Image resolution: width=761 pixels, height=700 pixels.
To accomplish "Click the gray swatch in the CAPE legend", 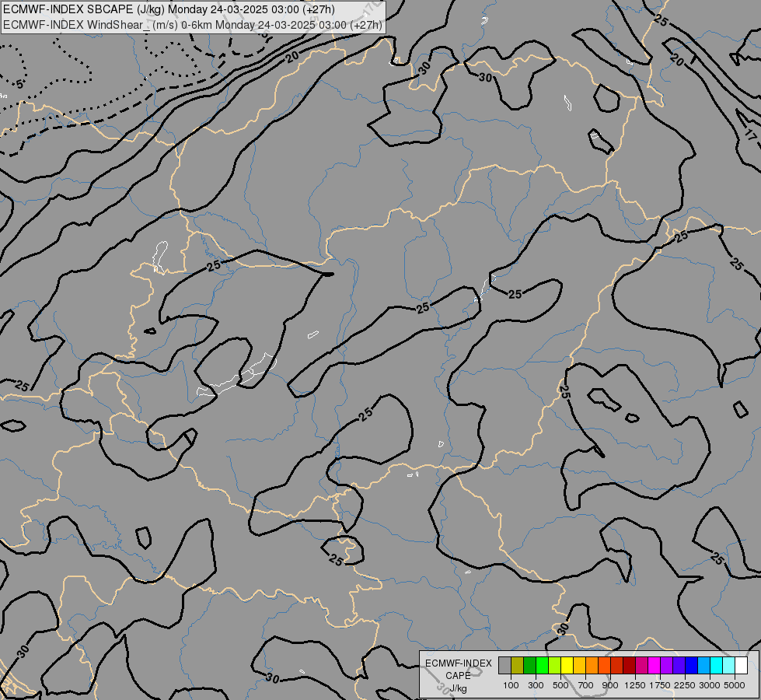I will point(504,666).
